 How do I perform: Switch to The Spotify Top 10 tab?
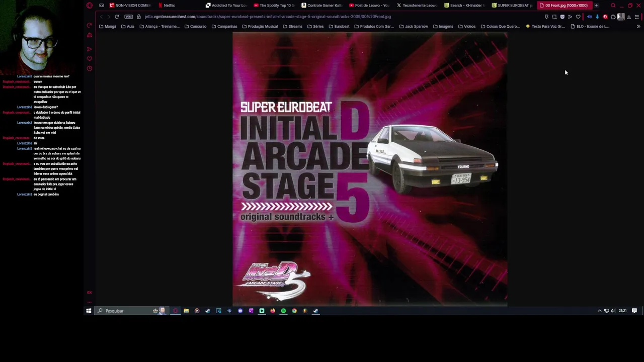274,6
